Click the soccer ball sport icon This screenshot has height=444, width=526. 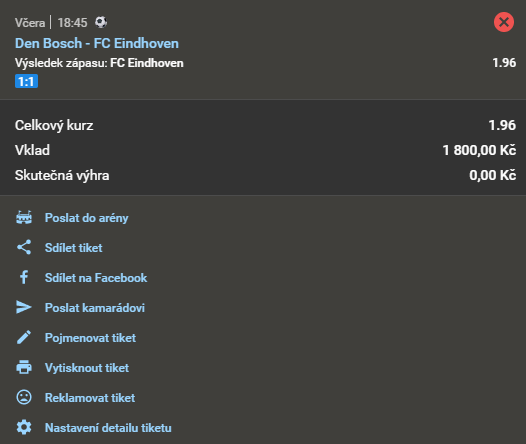click(101, 22)
